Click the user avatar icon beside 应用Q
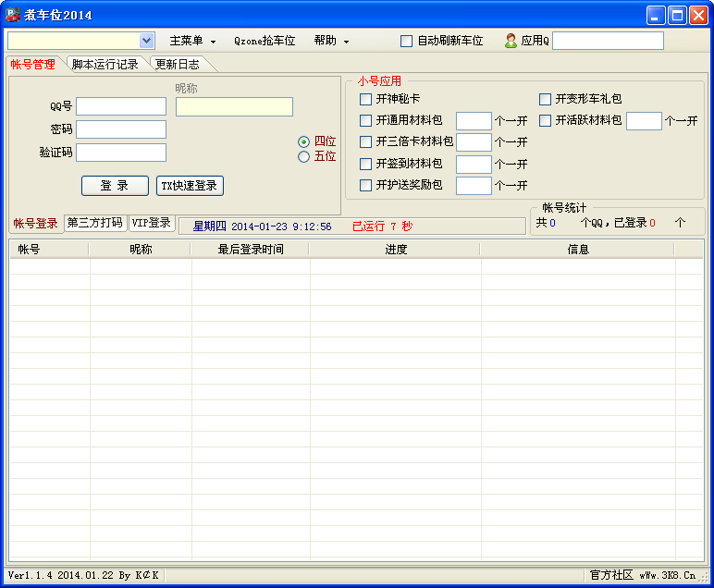714x588 pixels. [x=511, y=41]
